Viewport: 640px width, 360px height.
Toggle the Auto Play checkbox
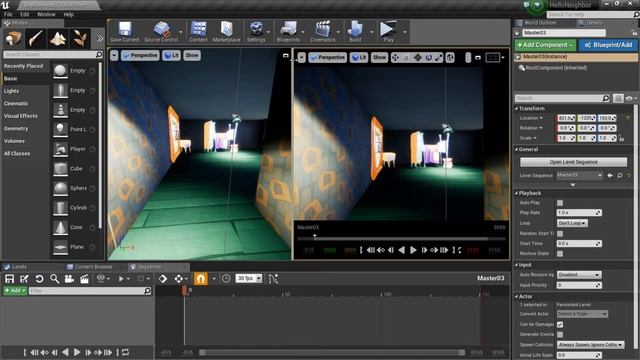coord(560,203)
